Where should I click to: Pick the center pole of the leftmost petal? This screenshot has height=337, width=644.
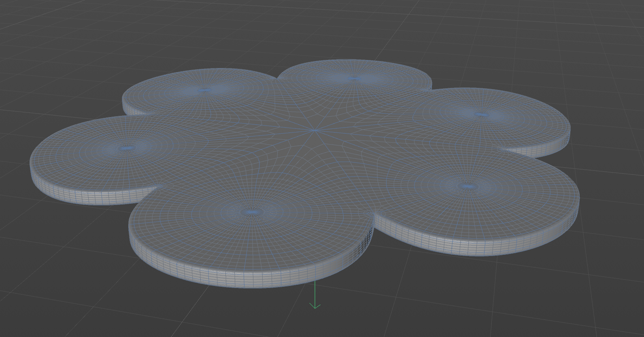(x=128, y=148)
